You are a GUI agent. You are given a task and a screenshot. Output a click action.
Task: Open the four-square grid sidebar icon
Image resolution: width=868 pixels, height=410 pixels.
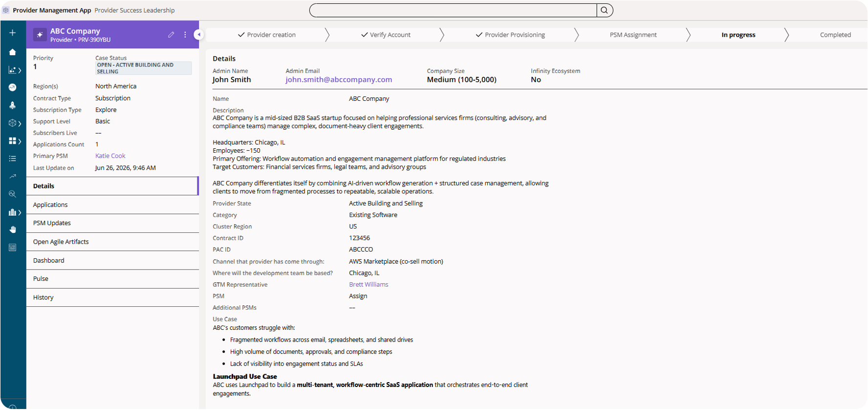pos(12,141)
